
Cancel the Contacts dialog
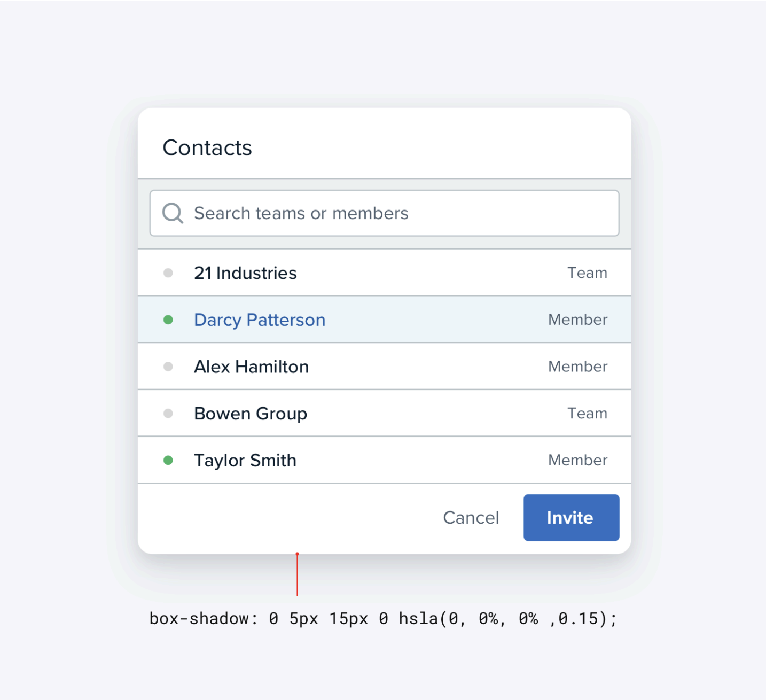coord(471,517)
